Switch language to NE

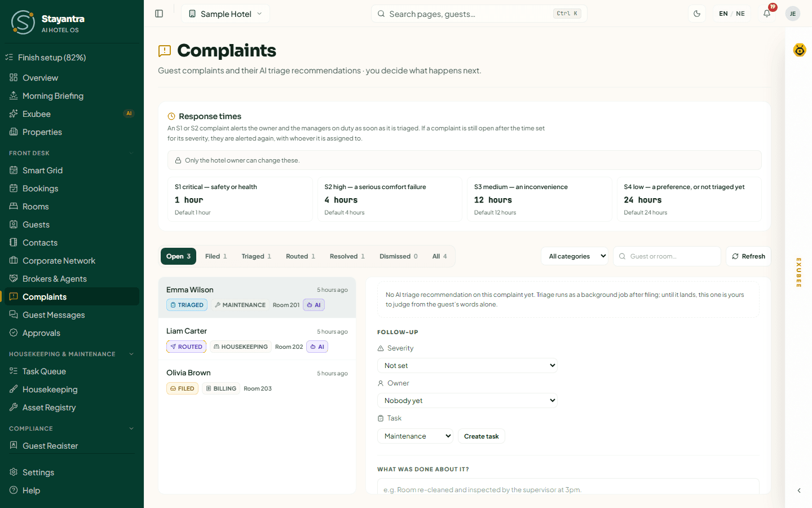(x=740, y=14)
